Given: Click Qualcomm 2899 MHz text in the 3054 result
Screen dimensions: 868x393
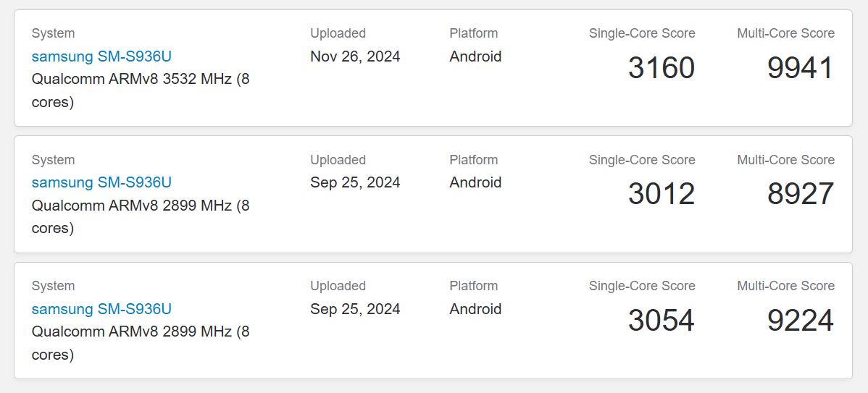Looking at the screenshot, I should pos(140,332).
